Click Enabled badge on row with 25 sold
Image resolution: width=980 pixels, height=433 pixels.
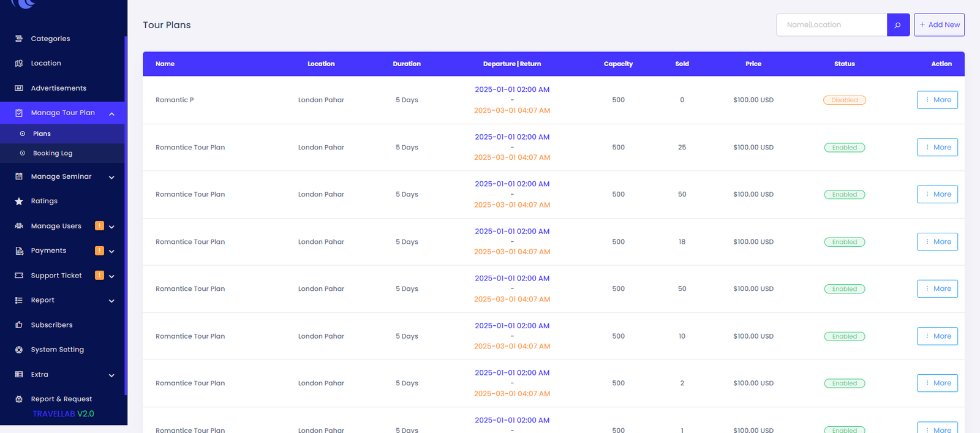click(x=844, y=148)
